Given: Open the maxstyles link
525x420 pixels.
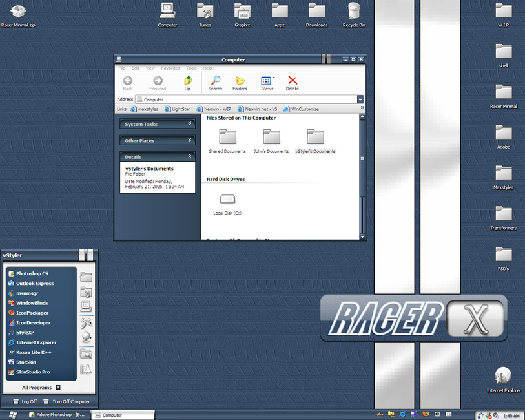Looking at the screenshot, I should tap(144, 109).
